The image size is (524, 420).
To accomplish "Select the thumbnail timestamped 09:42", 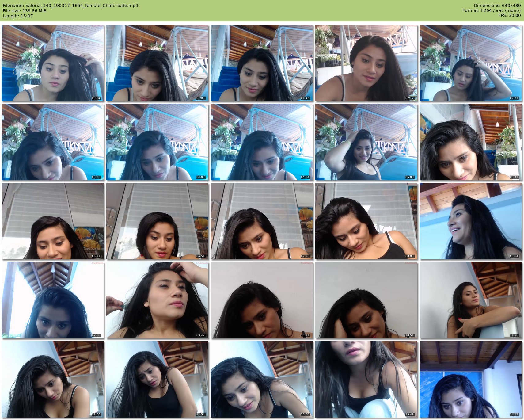I will point(157,300).
